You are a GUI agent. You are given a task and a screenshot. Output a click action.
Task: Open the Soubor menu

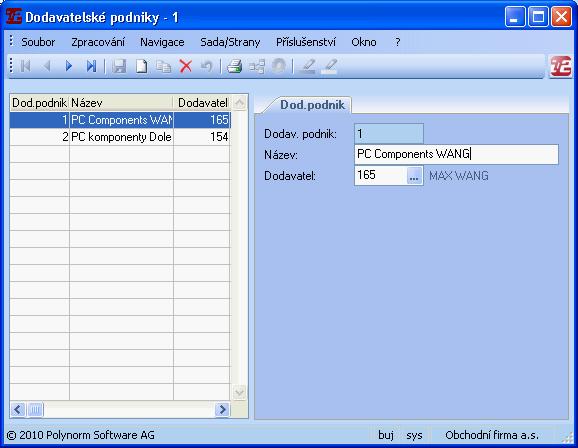tap(38, 42)
